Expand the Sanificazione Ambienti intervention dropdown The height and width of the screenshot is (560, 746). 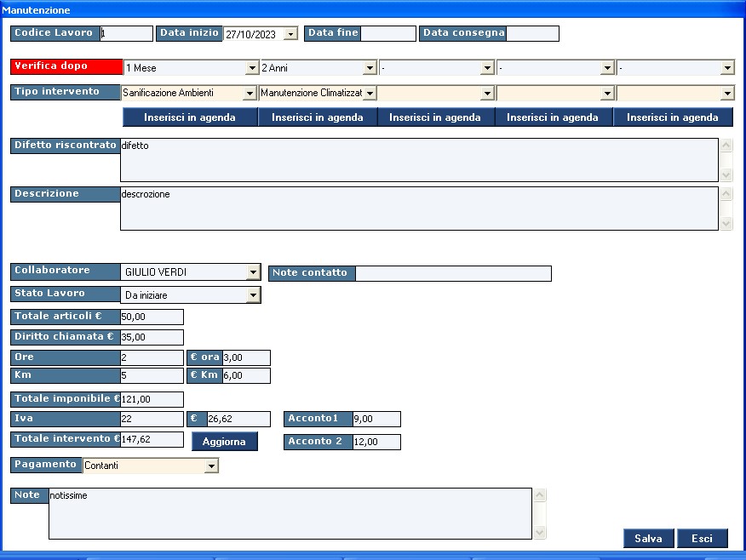[250, 93]
